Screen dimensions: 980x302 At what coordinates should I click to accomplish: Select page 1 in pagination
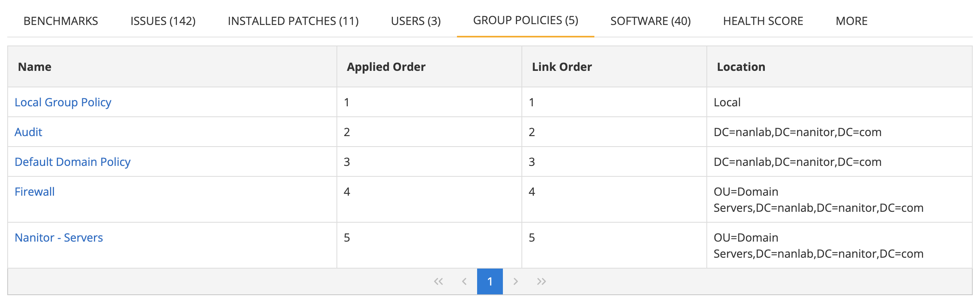point(490,281)
